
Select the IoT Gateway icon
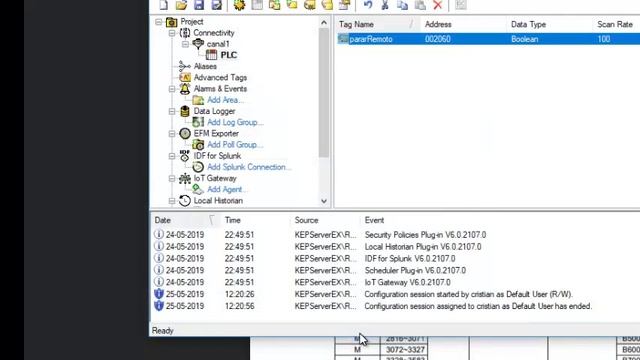pos(185,178)
